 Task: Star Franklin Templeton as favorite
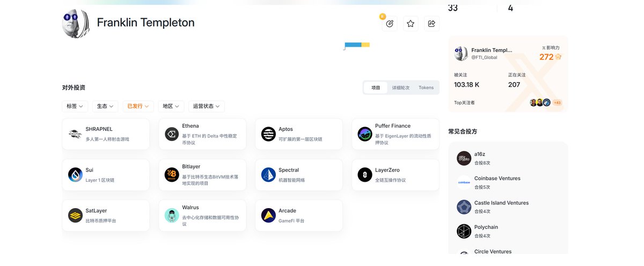tap(411, 24)
